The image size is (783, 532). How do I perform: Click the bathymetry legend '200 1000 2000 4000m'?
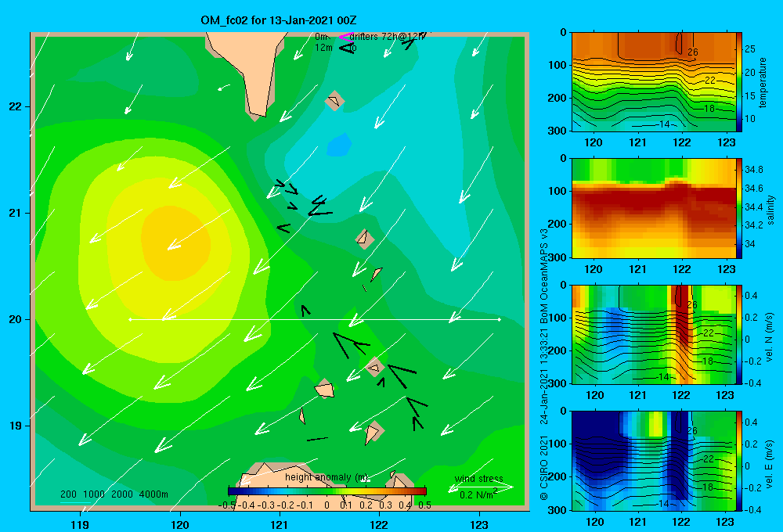114,494
